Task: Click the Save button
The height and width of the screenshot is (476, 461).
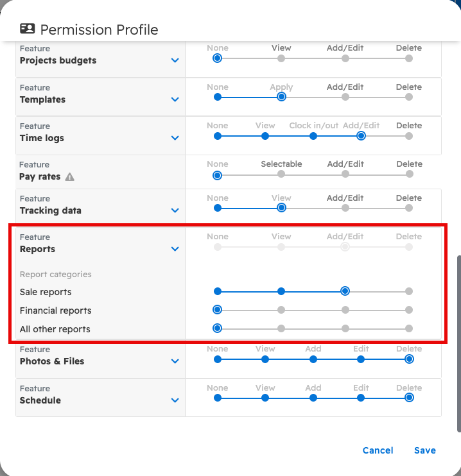Action: click(x=424, y=450)
